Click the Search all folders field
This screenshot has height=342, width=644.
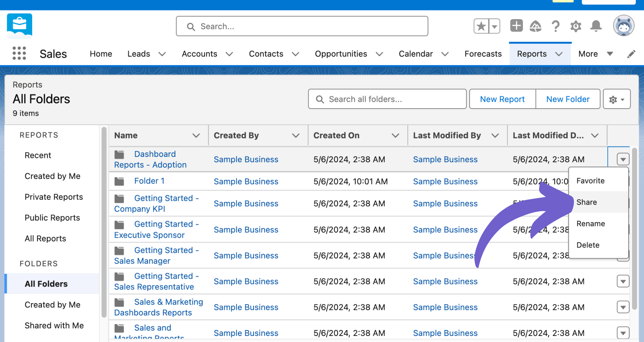point(387,99)
